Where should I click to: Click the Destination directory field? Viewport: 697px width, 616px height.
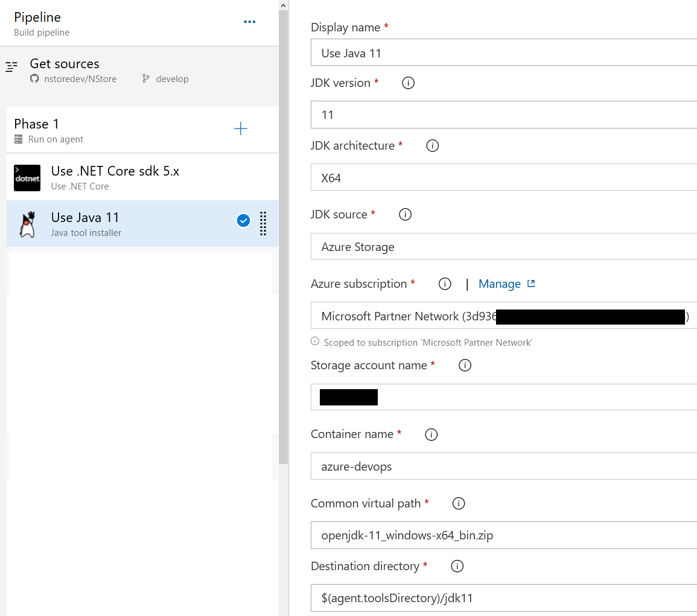[x=504, y=598]
